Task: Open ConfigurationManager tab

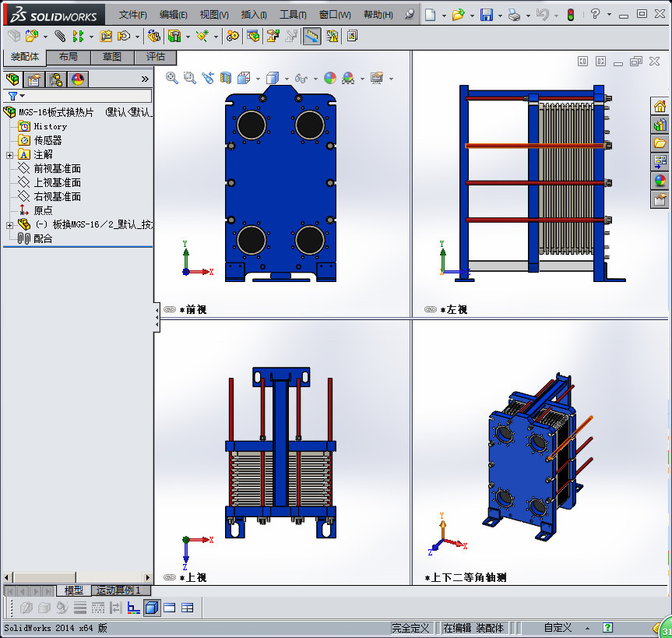Action: [56, 79]
